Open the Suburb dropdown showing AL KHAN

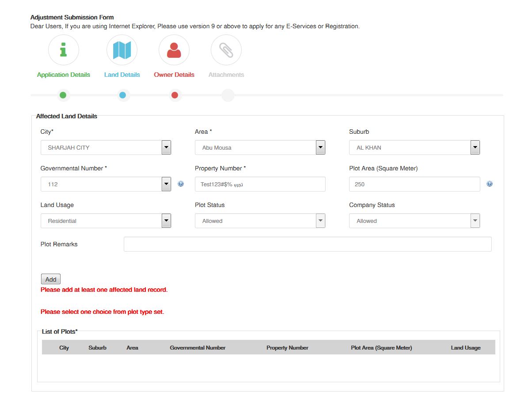[x=414, y=147]
